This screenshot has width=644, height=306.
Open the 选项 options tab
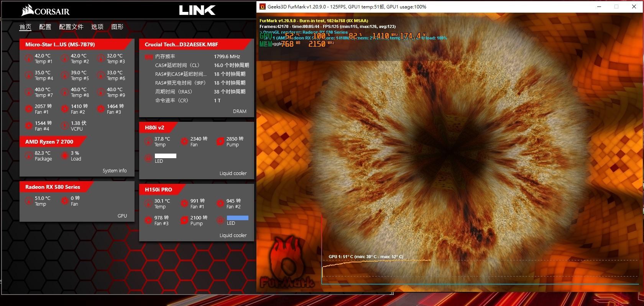(97, 27)
